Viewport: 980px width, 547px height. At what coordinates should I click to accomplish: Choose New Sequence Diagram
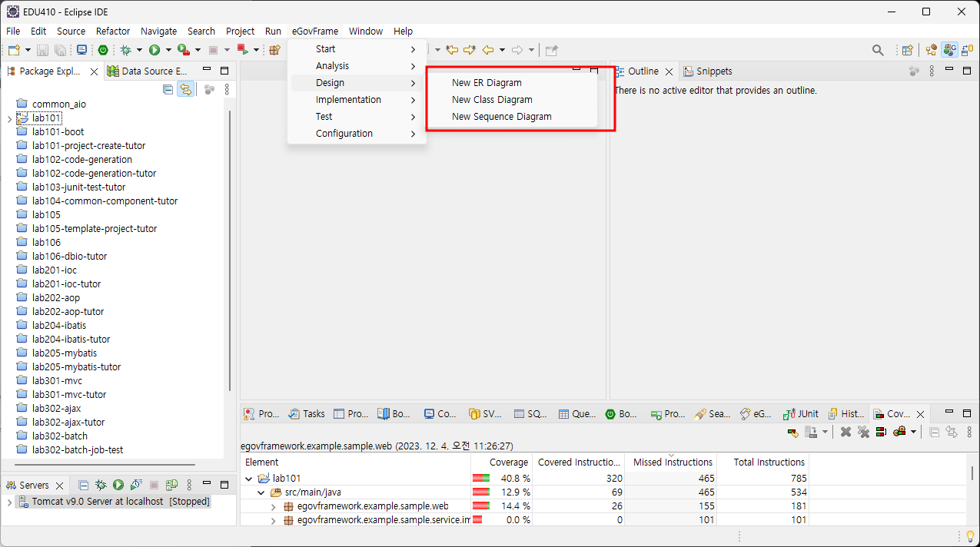coord(502,117)
